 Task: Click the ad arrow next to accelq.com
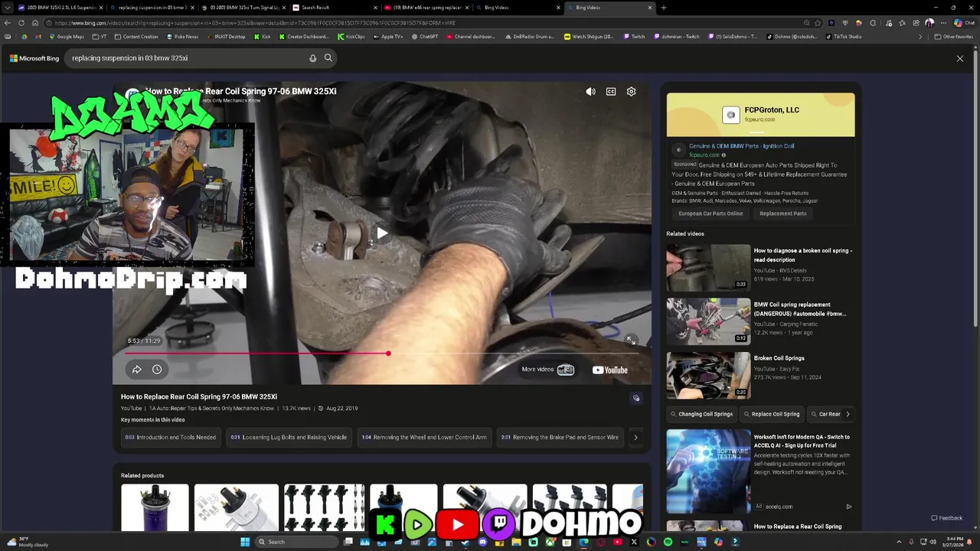[848, 507]
